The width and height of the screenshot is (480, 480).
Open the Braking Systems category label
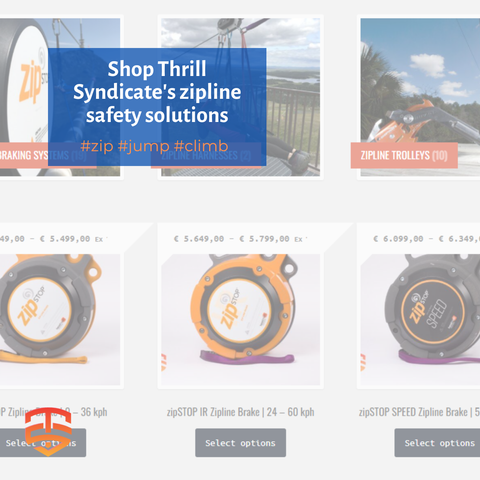pyautogui.click(x=48, y=155)
